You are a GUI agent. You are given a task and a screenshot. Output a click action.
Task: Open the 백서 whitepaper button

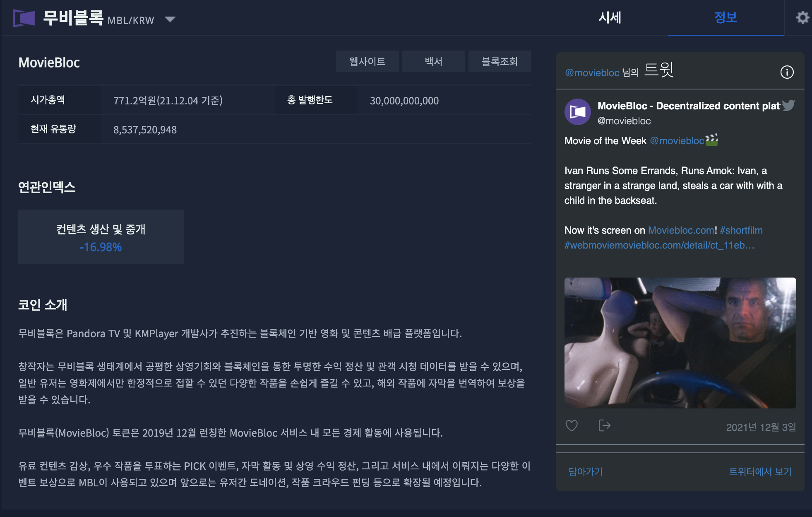pos(433,62)
